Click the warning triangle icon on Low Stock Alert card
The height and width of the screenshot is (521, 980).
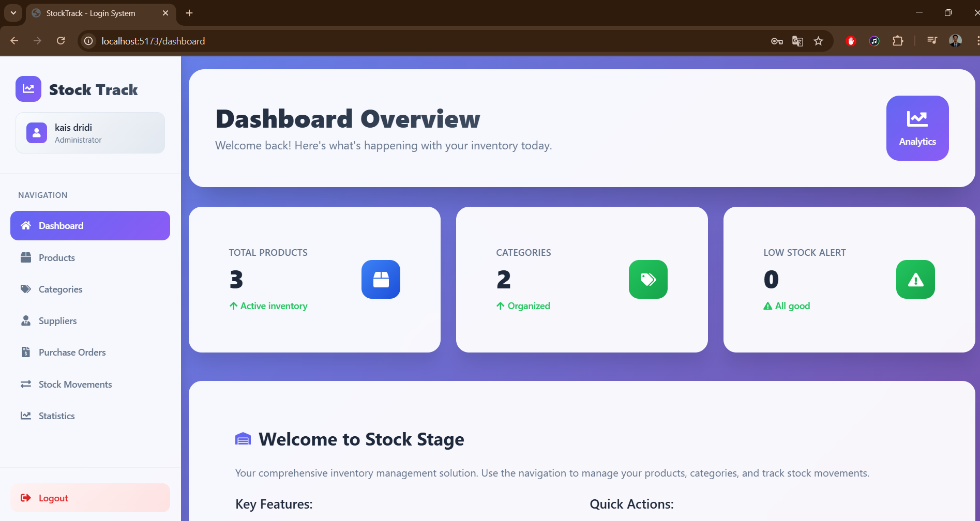point(915,279)
